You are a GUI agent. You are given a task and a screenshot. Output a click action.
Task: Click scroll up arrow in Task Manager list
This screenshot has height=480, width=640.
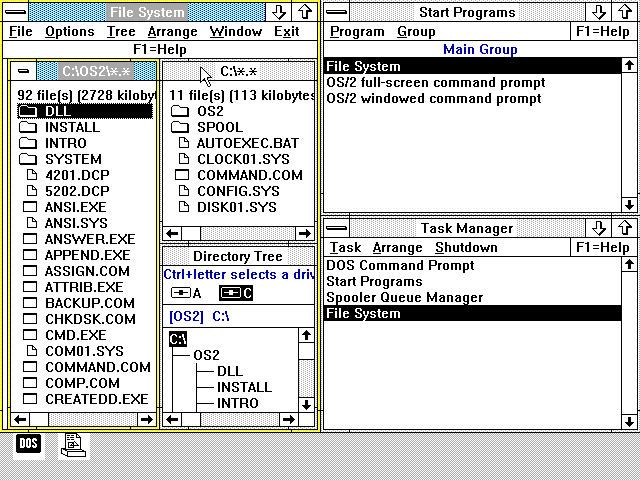[x=629, y=264]
